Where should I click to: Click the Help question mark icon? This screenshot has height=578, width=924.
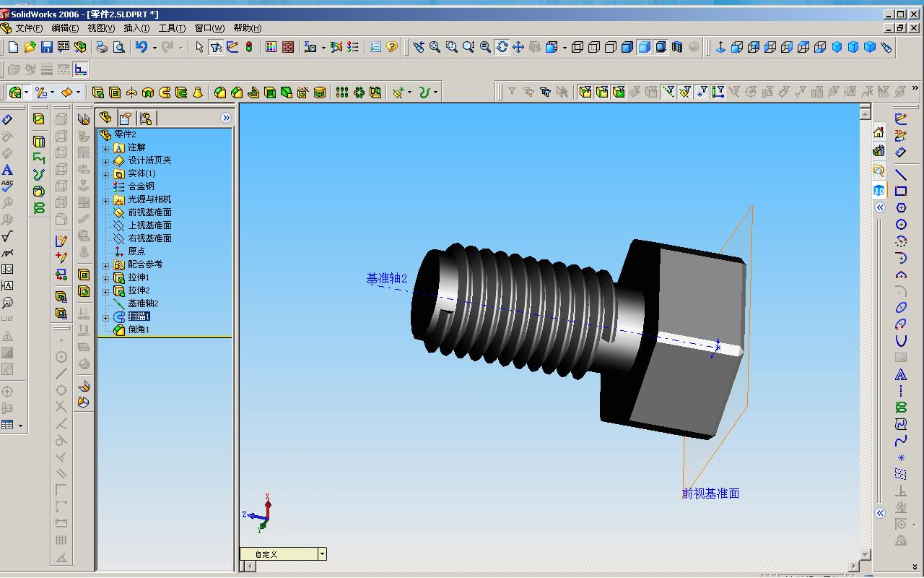point(392,47)
